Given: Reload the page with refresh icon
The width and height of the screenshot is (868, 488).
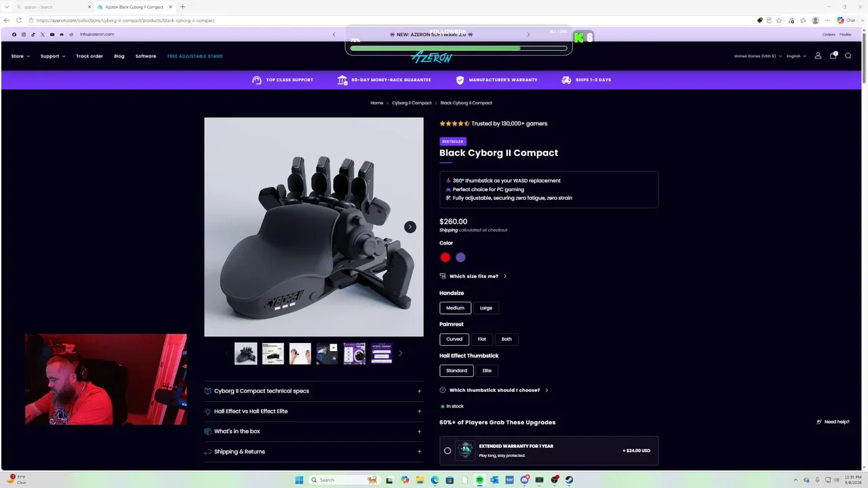Looking at the screenshot, I should pyautogui.click(x=18, y=20).
